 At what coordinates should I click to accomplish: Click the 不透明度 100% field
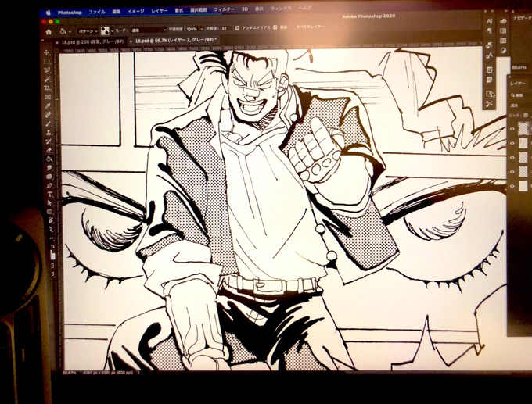tap(192, 29)
